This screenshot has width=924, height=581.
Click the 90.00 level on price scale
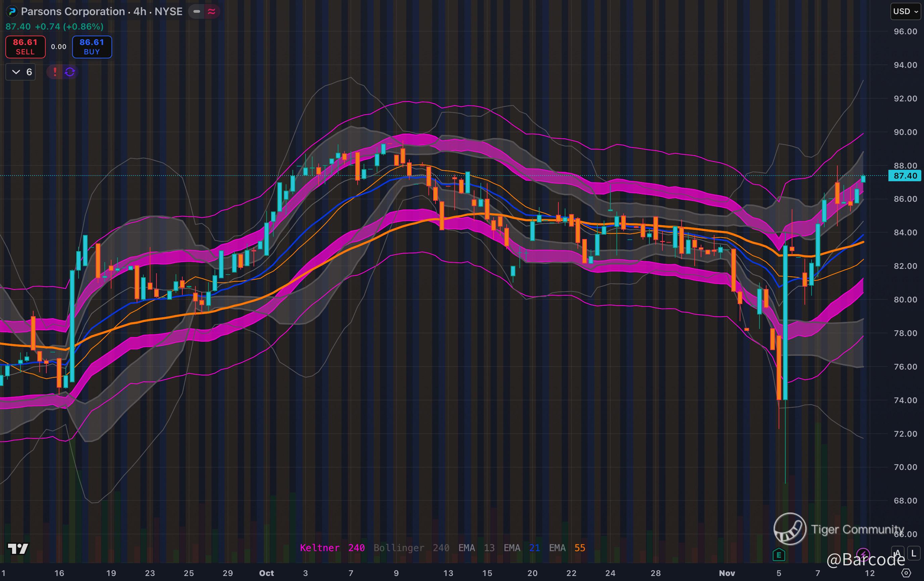(905, 132)
